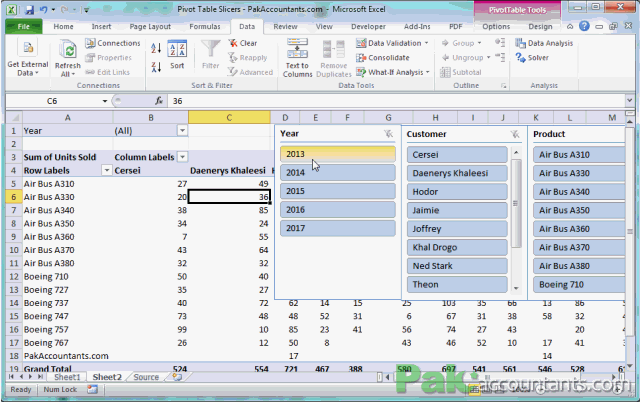The height and width of the screenshot is (402, 640).
Task: Click the Customer slicer scrollbar thumb
Action: point(516,203)
